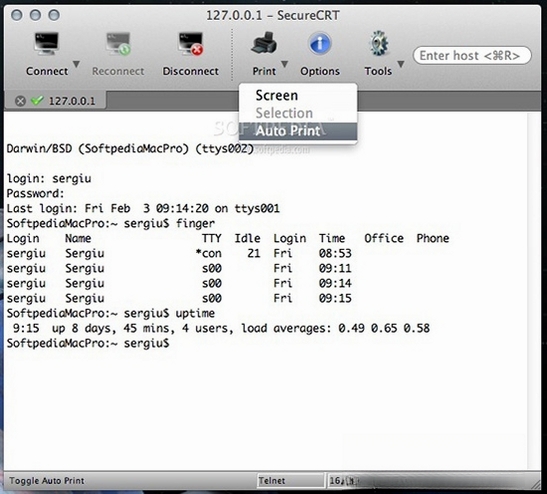
Task: Click the window resize grip corner
Action: (535, 483)
